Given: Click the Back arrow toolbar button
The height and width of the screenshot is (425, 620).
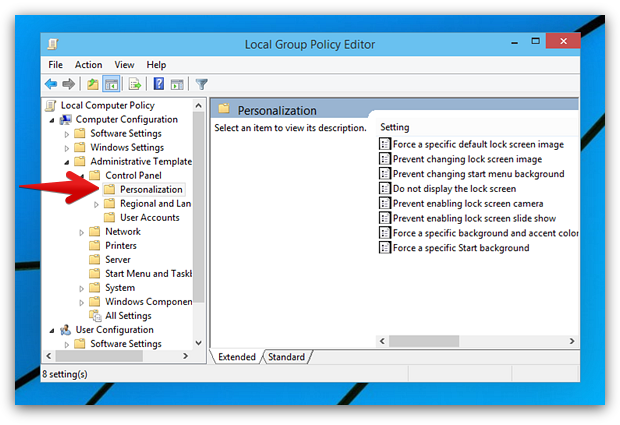Looking at the screenshot, I should [x=51, y=84].
